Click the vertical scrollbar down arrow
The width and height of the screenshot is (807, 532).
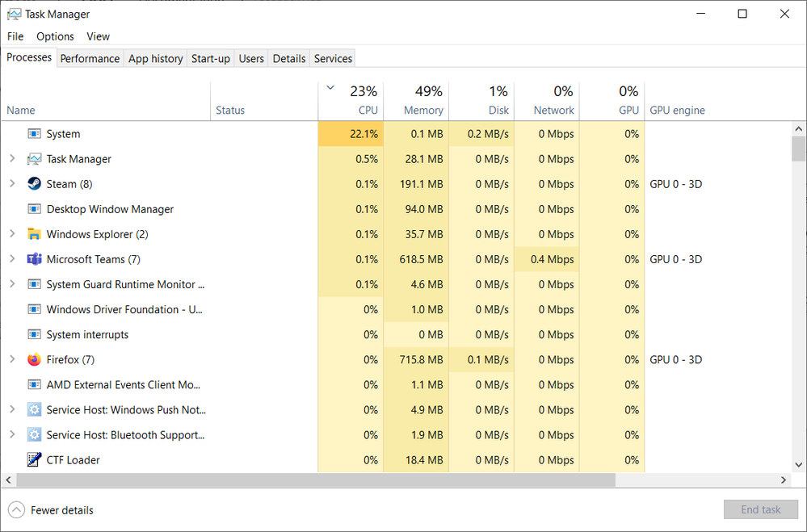click(799, 465)
